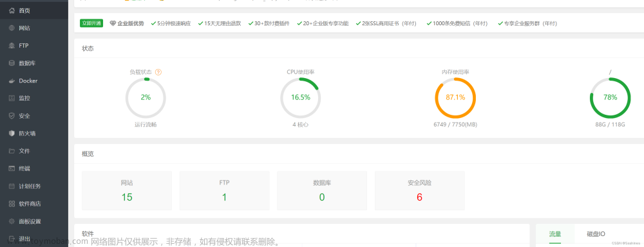Open the 网站 menu item
Image resolution: width=644 pixels, height=247 pixels.
tap(34, 28)
